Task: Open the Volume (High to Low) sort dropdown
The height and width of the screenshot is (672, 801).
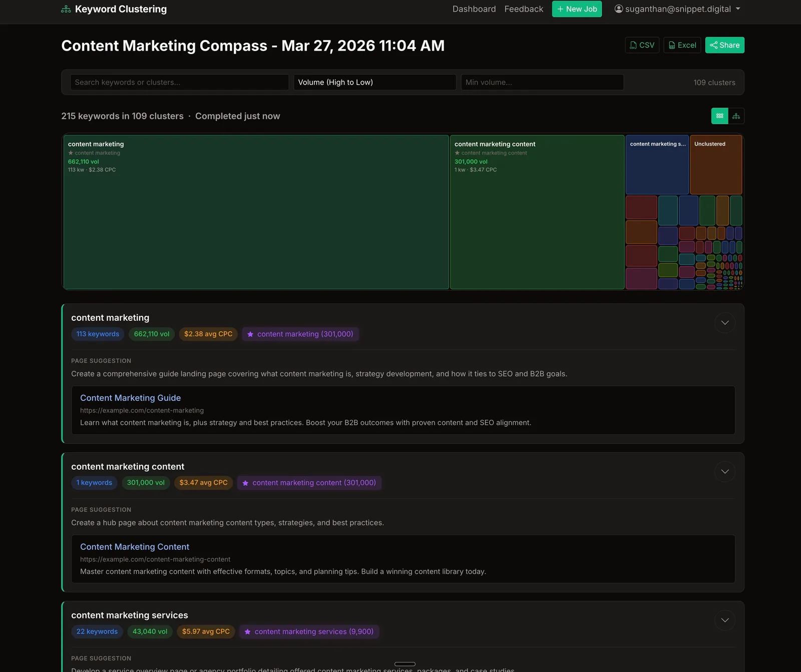Action: click(374, 82)
